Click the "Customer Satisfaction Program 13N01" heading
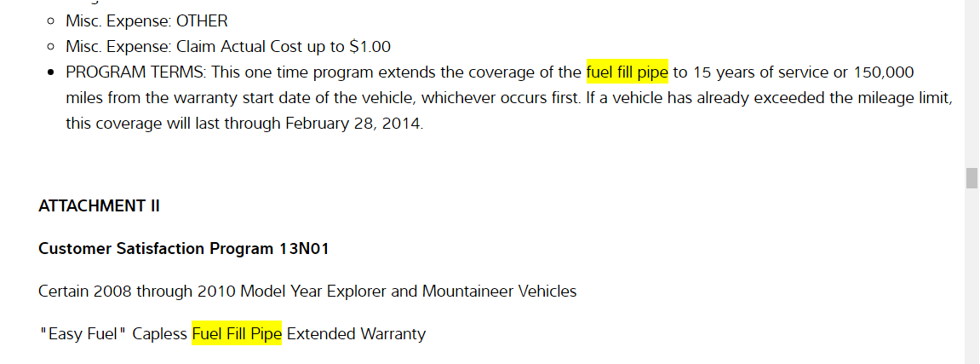980x364 pixels. click(183, 249)
